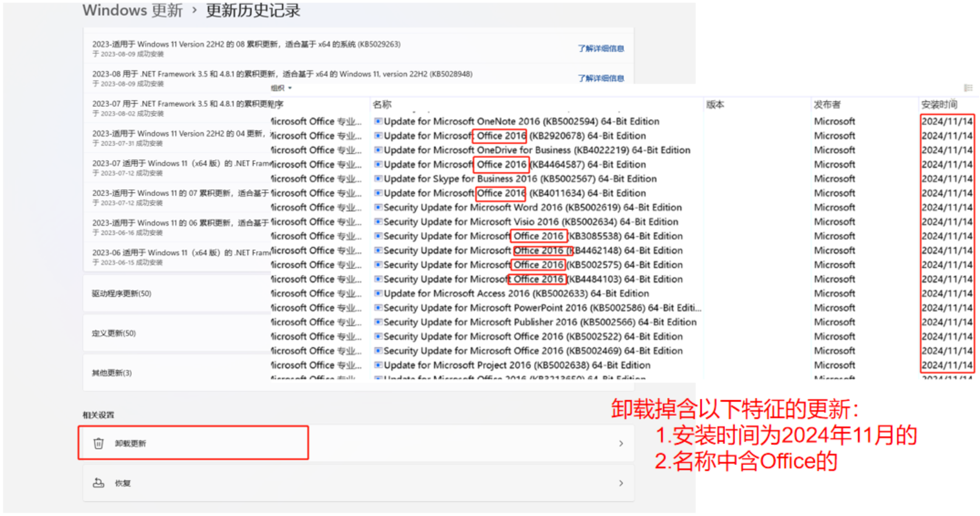The width and height of the screenshot is (980, 516).
Task: Click the 恢复 recovery icon
Action: 98,483
